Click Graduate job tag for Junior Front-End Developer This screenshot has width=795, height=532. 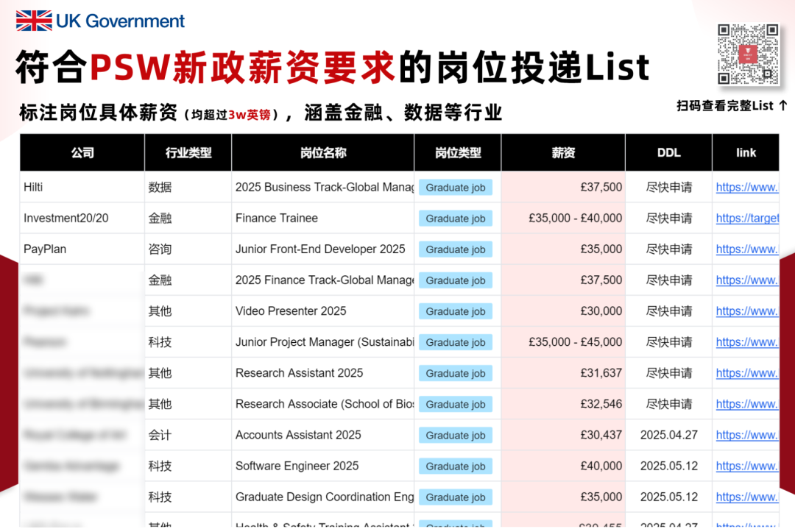pyautogui.click(x=456, y=249)
